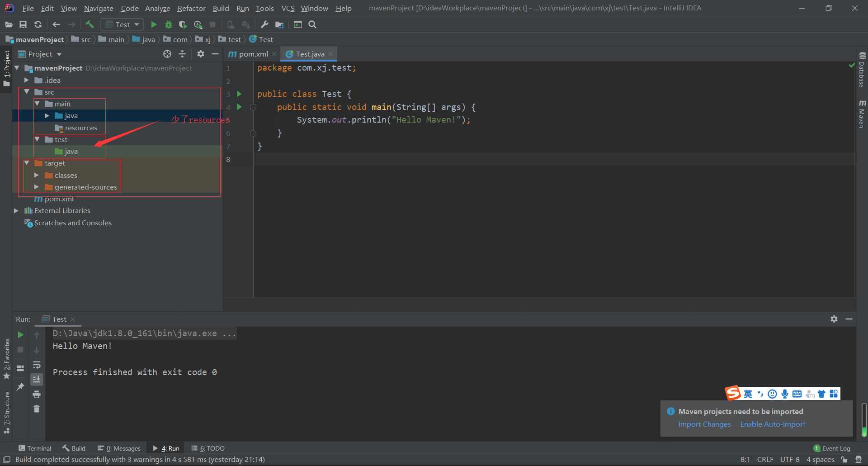Viewport: 868px width, 466px height.
Task: Click the Save All toolbar icon
Action: tap(23, 24)
